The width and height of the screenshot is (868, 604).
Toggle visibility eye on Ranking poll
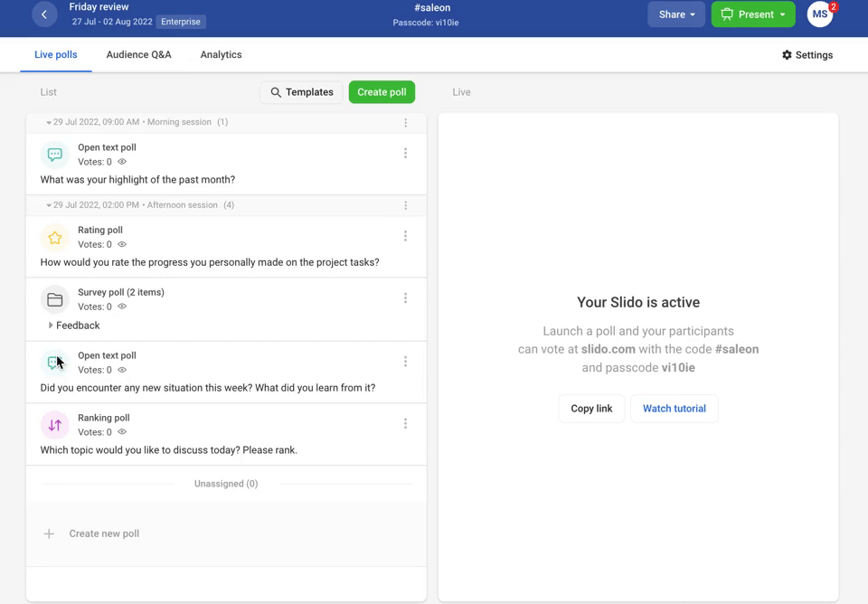click(x=122, y=432)
